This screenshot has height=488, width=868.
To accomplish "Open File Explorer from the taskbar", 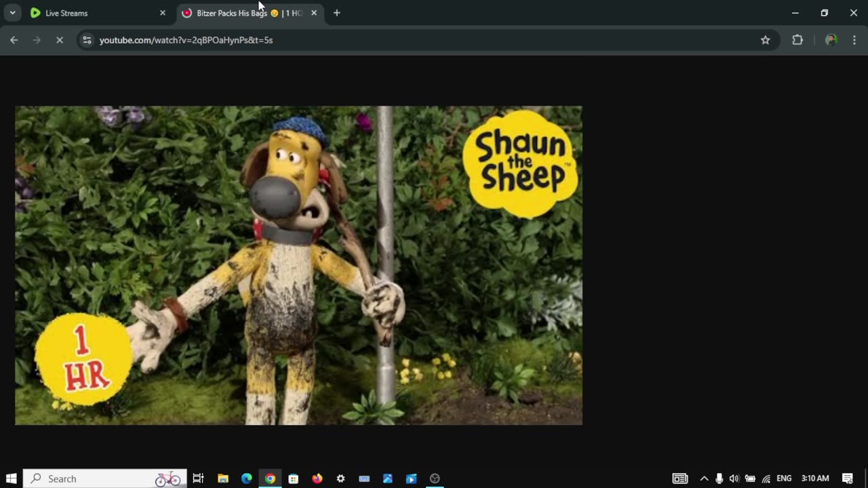I will coord(223,479).
